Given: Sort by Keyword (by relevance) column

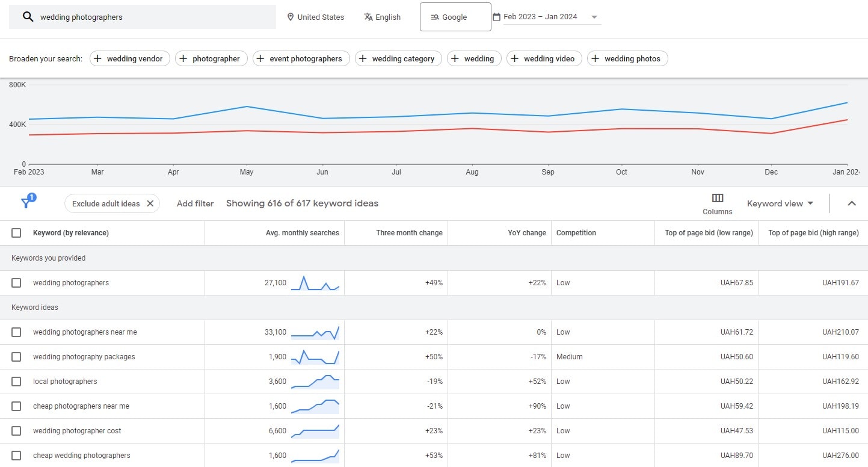Looking at the screenshot, I should pos(71,233).
